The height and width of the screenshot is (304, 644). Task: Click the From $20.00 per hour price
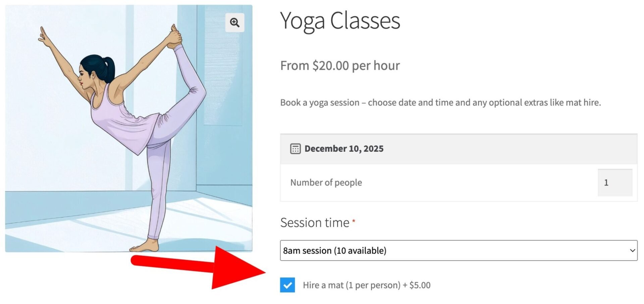click(x=340, y=65)
